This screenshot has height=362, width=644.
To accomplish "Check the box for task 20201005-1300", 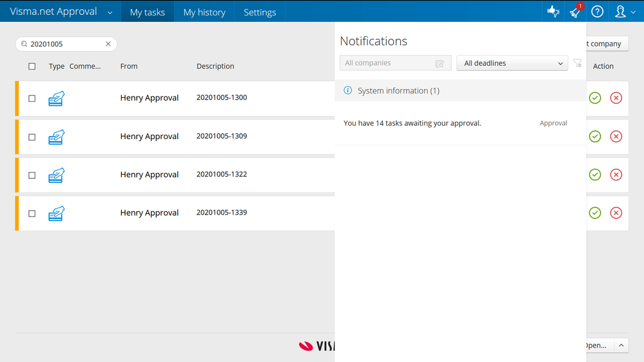I will click(32, 99).
